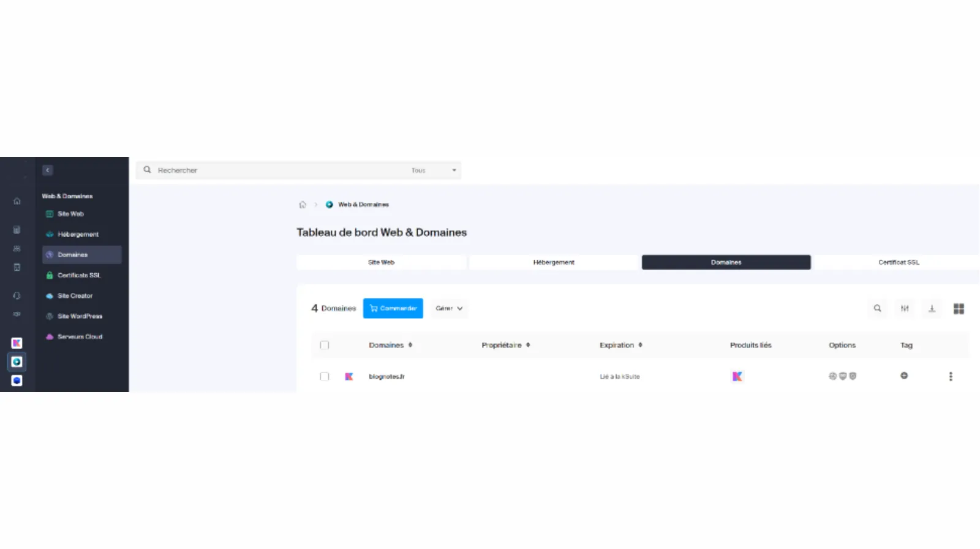Click the Rechercher search field

[x=276, y=170]
